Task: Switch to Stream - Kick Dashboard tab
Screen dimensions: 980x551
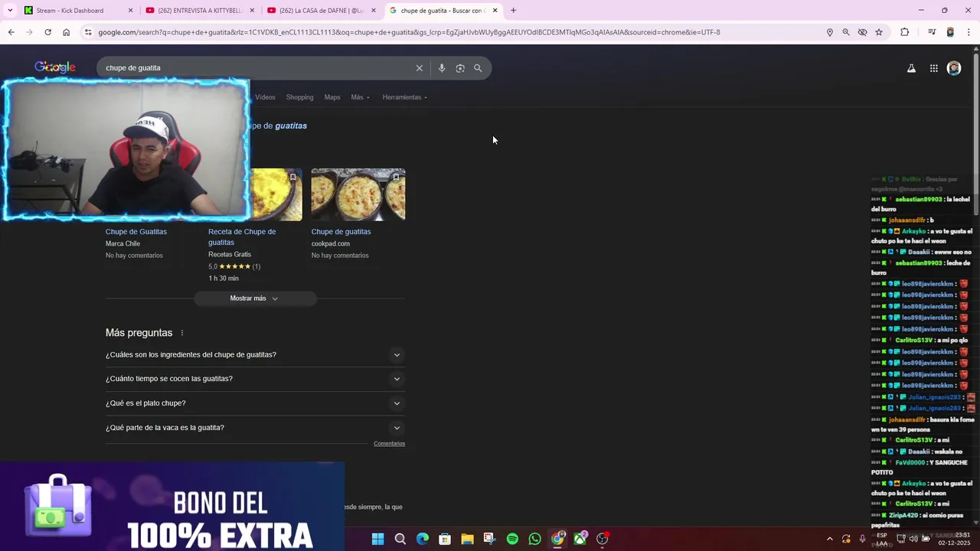Action: click(x=77, y=11)
